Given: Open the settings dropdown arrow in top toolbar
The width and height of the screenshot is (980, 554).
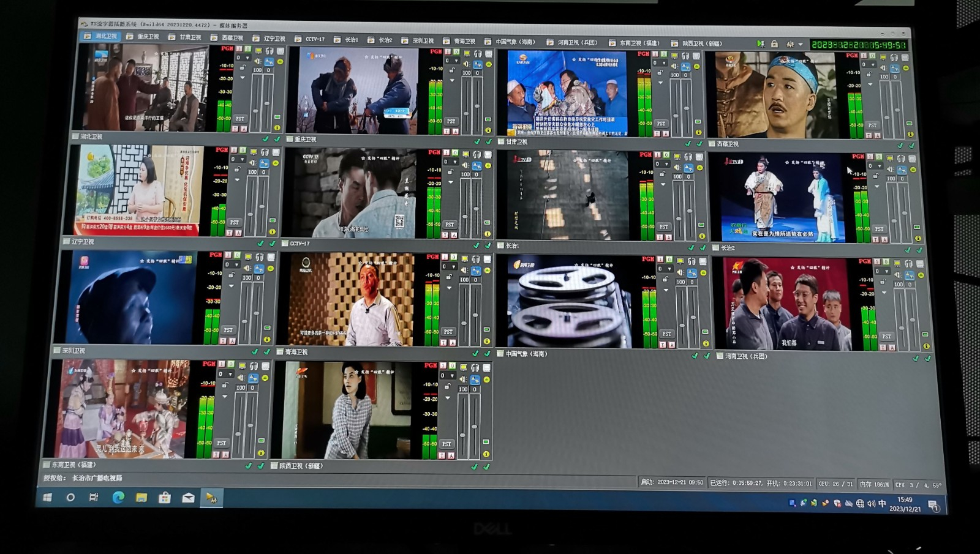Looking at the screenshot, I should [x=800, y=45].
